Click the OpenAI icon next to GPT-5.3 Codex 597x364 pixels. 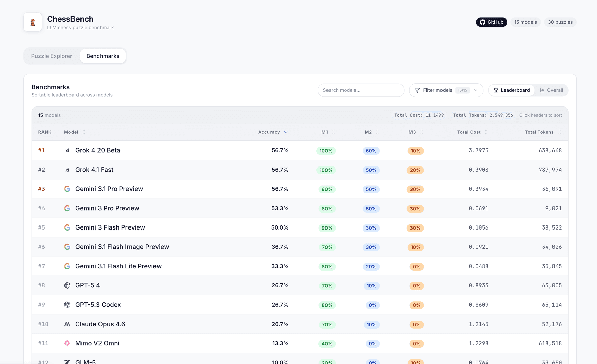[67, 305]
